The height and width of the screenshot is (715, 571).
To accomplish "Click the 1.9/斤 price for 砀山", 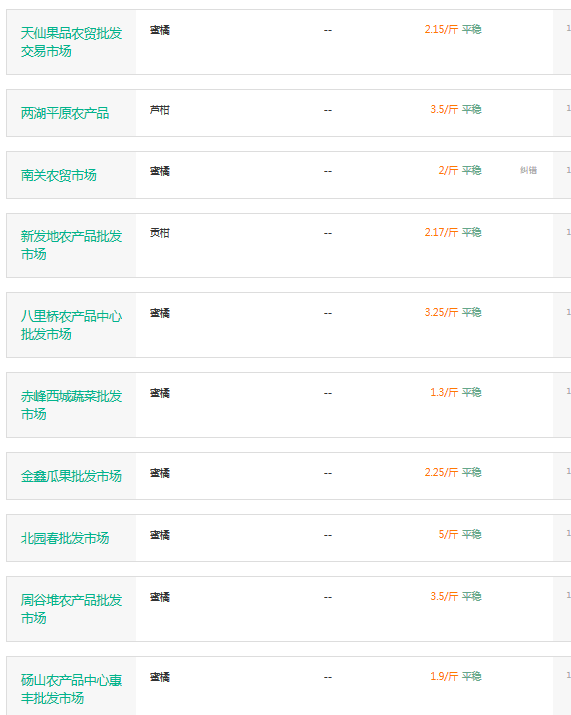I will (444, 676).
